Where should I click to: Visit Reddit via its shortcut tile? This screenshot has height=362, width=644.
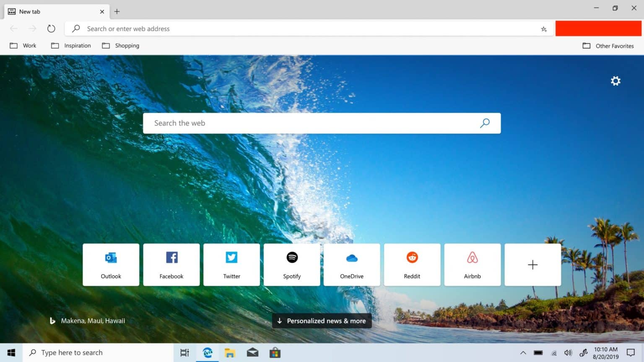pos(412,264)
